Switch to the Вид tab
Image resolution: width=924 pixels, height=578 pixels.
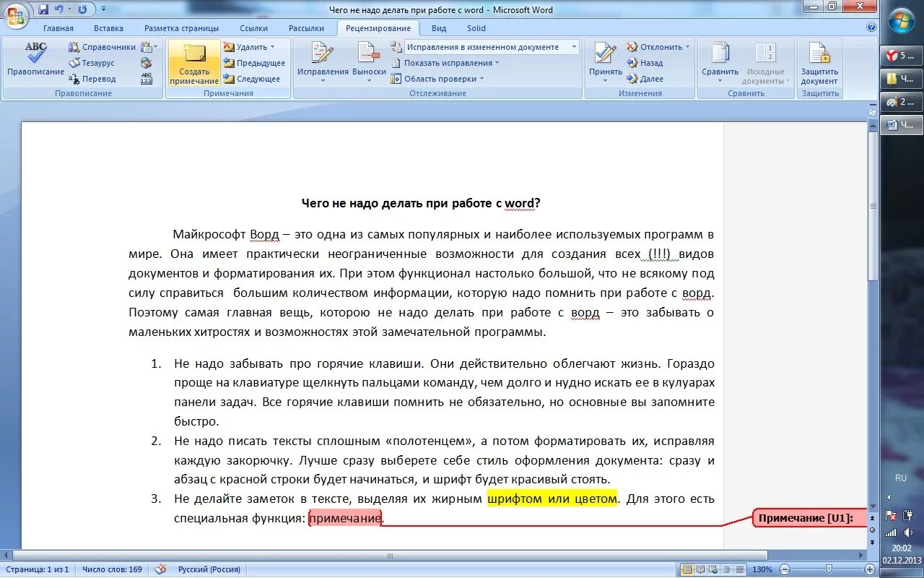click(x=439, y=28)
